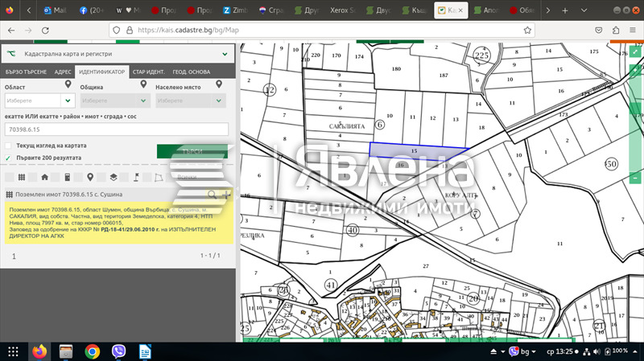
Task: Click the home building filter icon
Action: pyautogui.click(x=44, y=177)
